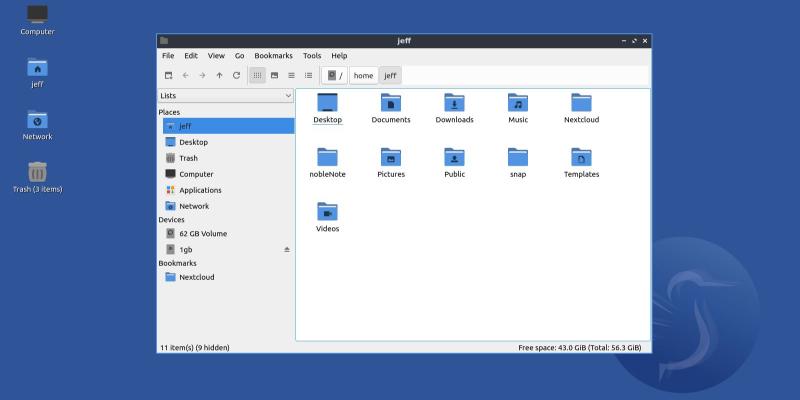Image resolution: width=800 pixels, height=400 pixels.
Task: Switch to detailed list view
Action: click(x=308, y=76)
